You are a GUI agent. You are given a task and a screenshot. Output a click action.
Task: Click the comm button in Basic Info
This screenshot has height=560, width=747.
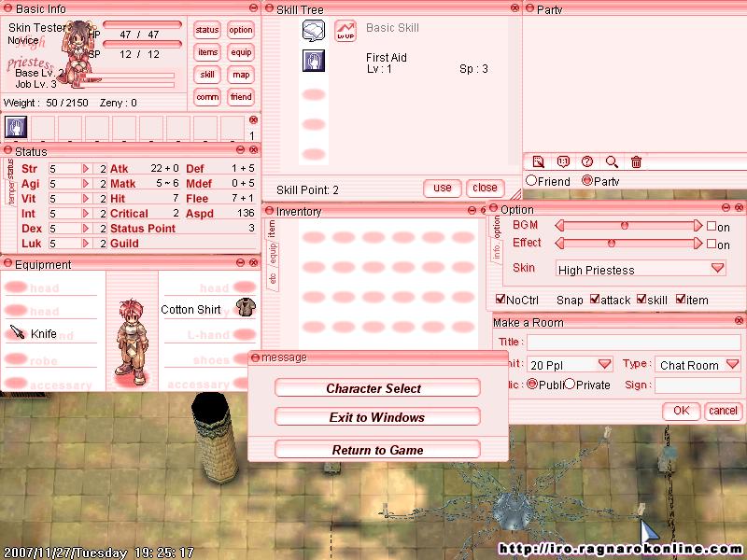207,97
